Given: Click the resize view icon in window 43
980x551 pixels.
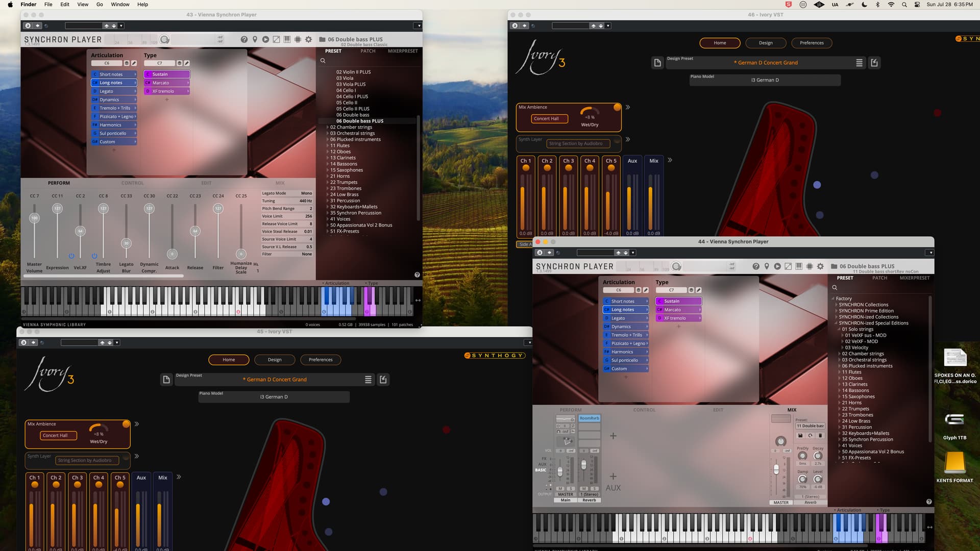Looking at the screenshot, I should point(276,39).
